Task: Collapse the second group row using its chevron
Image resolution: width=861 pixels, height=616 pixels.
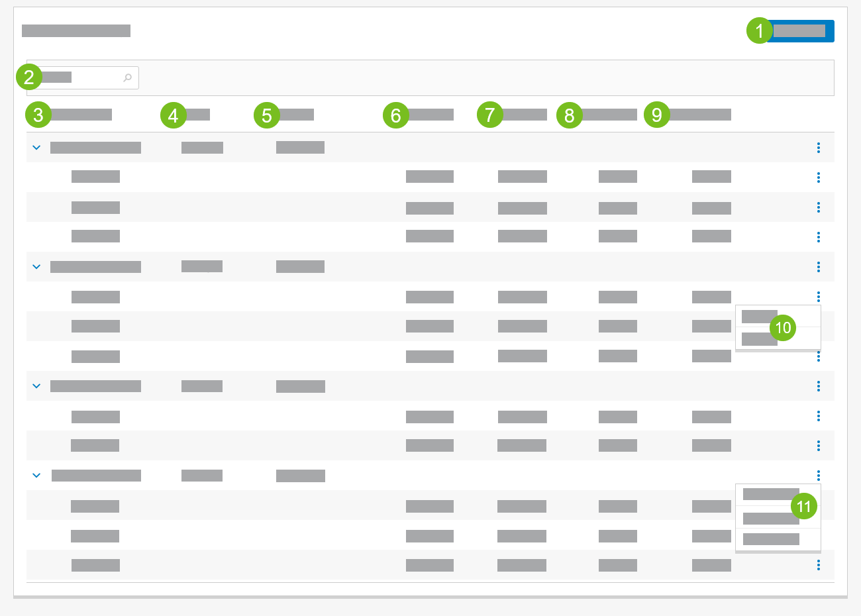Action: click(36, 267)
